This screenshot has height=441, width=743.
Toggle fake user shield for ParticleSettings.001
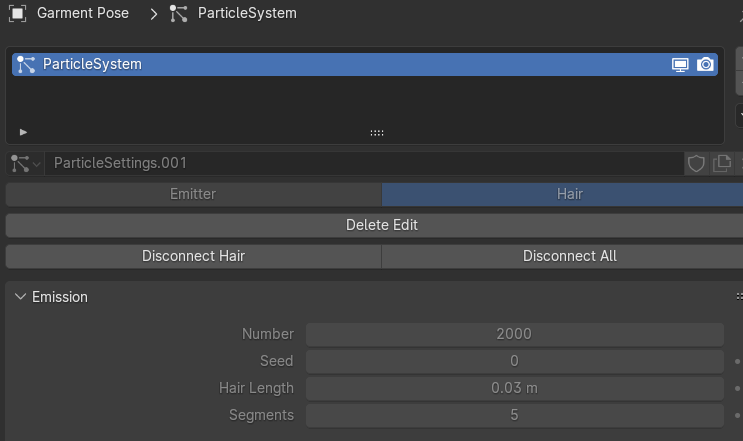697,163
